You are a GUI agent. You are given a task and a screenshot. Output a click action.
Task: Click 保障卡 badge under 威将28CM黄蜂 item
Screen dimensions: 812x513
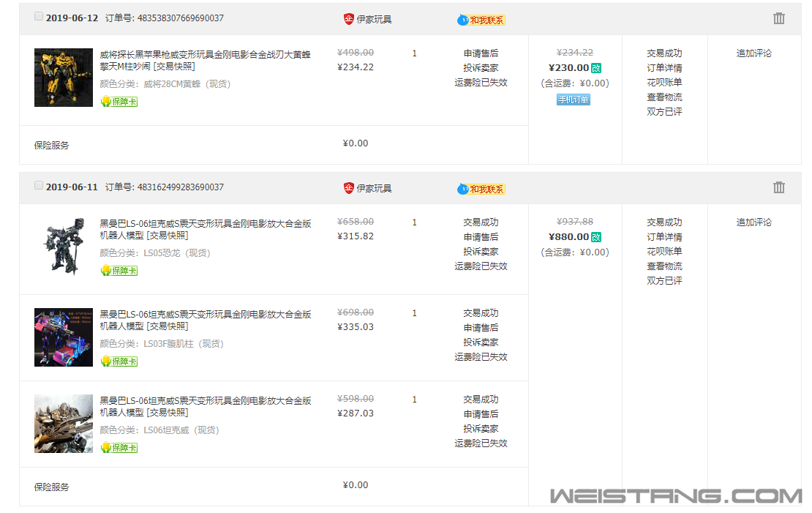(119, 102)
